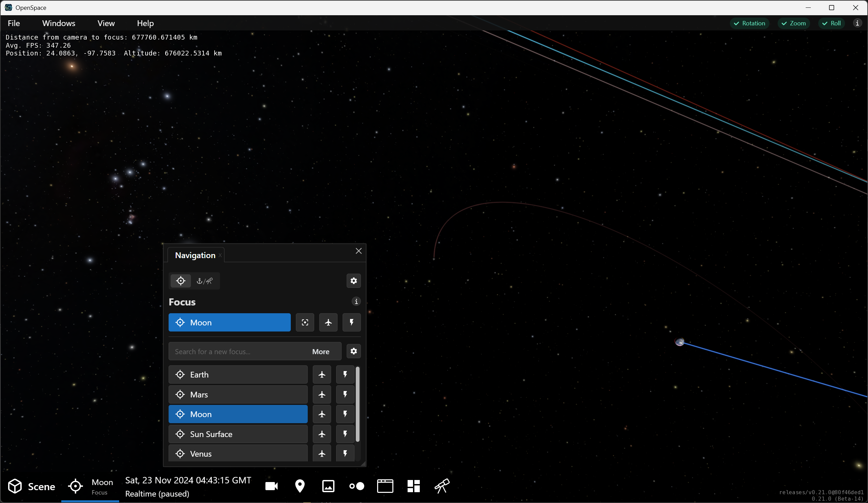Switch to focus mode in Navigation panel
Screen dimensions: 868x503
coord(180,281)
